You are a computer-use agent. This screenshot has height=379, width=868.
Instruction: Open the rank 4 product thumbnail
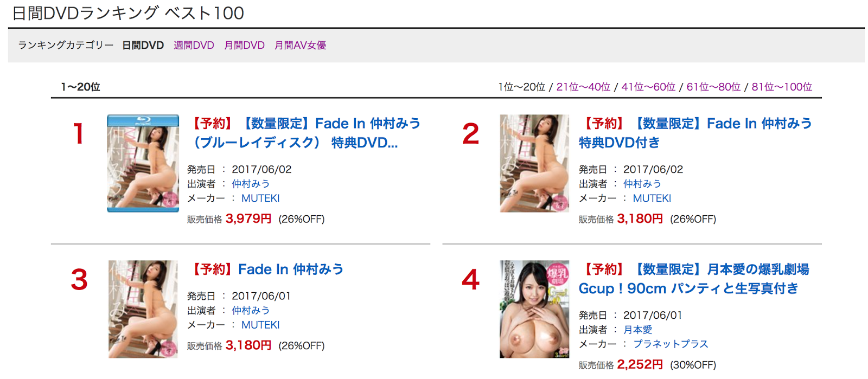pyautogui.click(x=534, y=309)
